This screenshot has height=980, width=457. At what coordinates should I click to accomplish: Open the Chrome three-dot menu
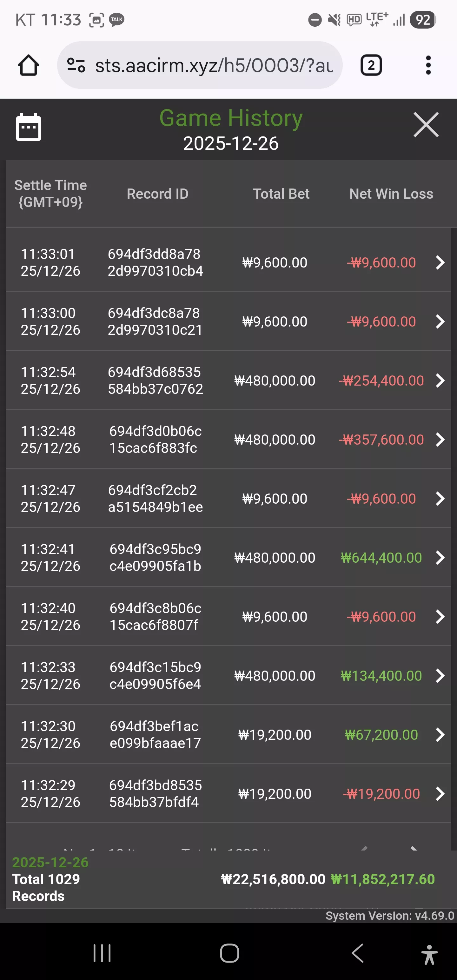pyautogui.click(x=428, y=65)
